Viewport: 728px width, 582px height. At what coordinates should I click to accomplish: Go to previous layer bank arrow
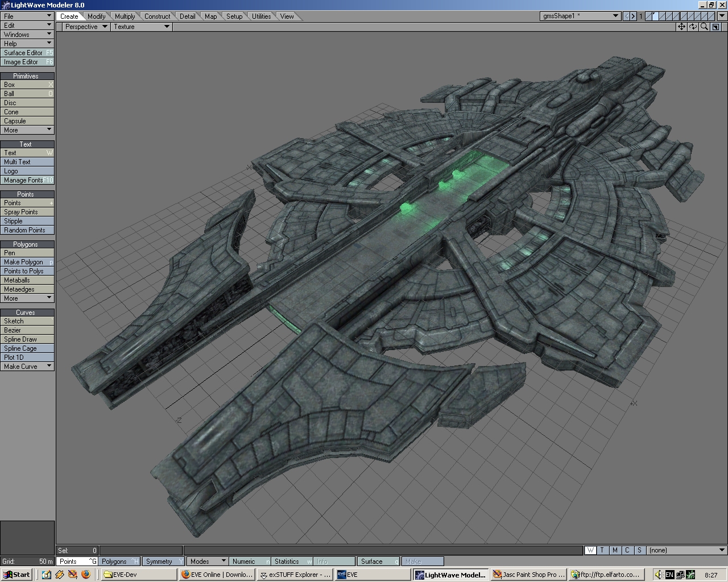pyautogui.click(x=627, y=16)
